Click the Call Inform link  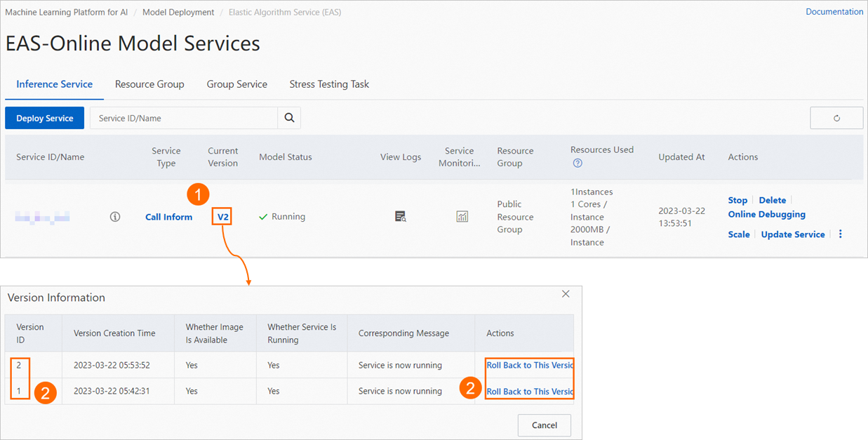tap(168, 217)
